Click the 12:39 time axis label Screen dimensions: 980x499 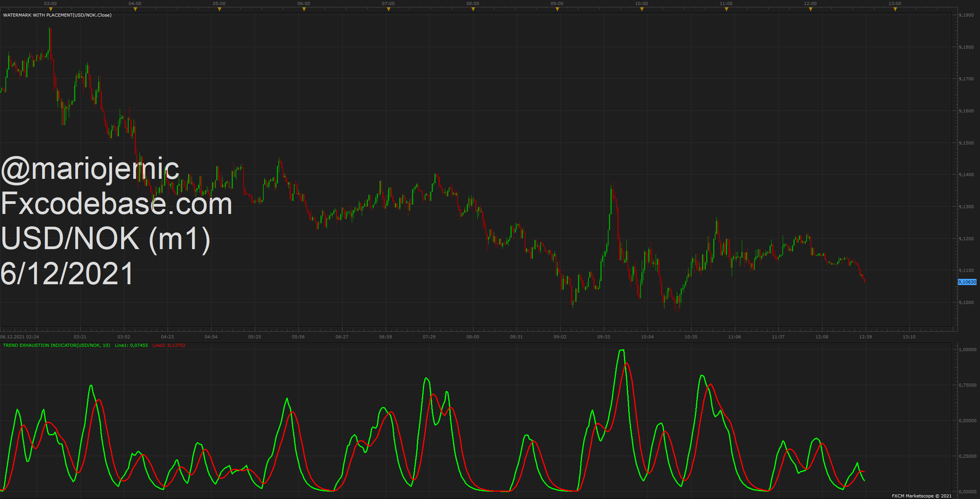pos(865,337)
